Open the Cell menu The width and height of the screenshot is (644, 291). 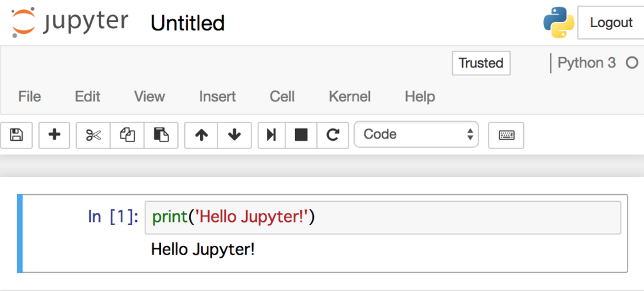click(x=282, y=96)
